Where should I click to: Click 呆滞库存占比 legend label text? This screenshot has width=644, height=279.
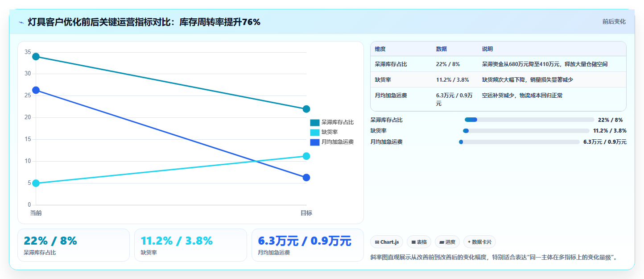[x=338, y=122]
